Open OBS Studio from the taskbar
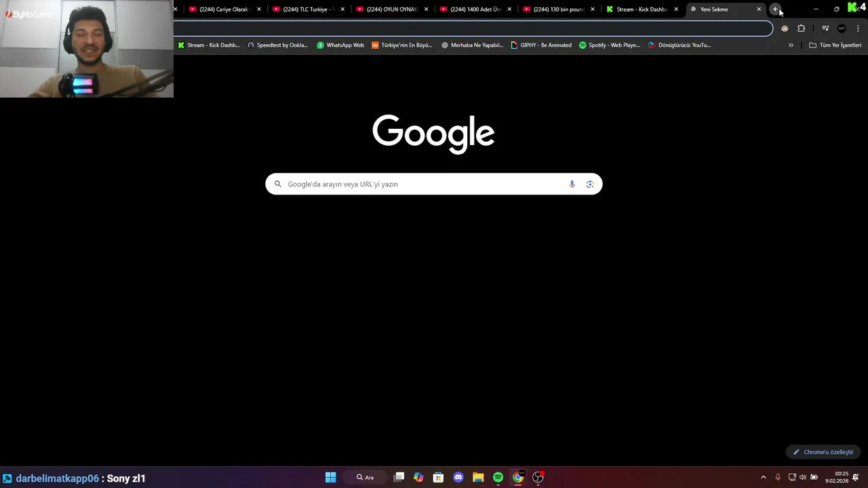Viewport: 868px width, 488px height. pyautogui.click(x=538, y=477)
